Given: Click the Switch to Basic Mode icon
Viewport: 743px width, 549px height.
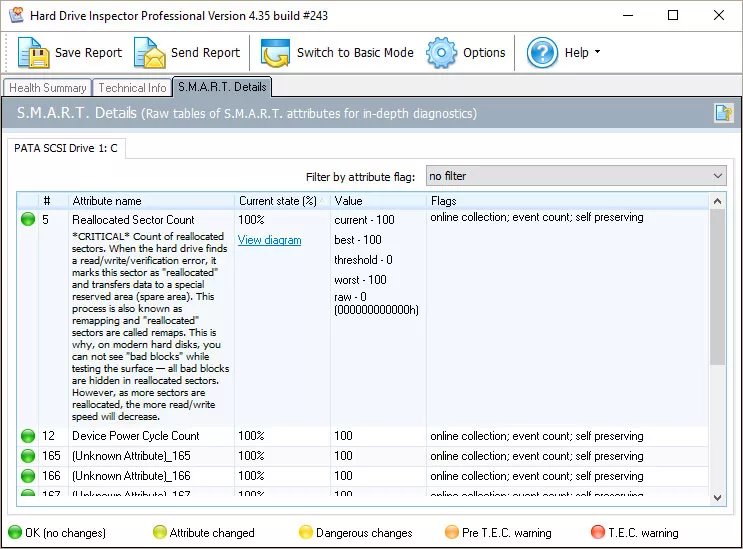Looking at the screenshot, I should tap(275, 53).
